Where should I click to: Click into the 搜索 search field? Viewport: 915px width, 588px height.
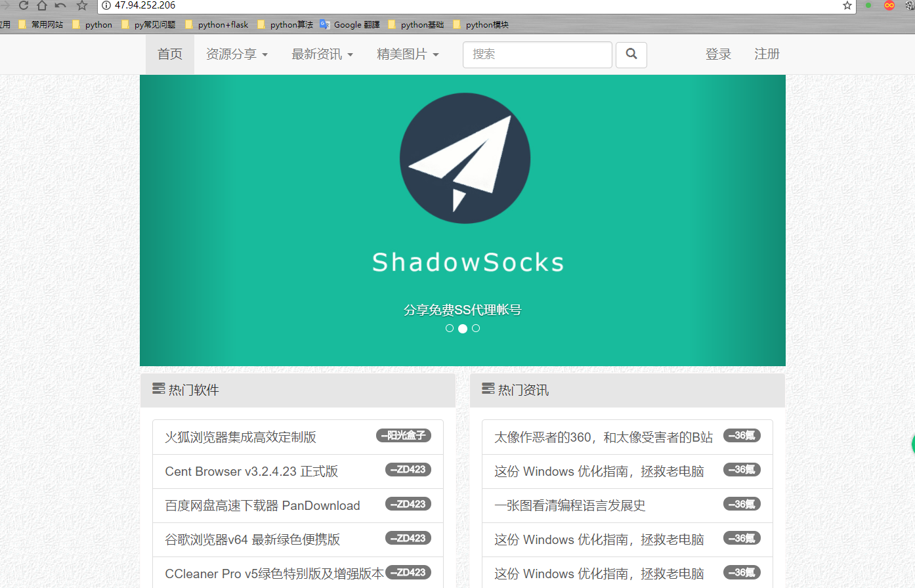pyautogui.click(x=538, y=54)
